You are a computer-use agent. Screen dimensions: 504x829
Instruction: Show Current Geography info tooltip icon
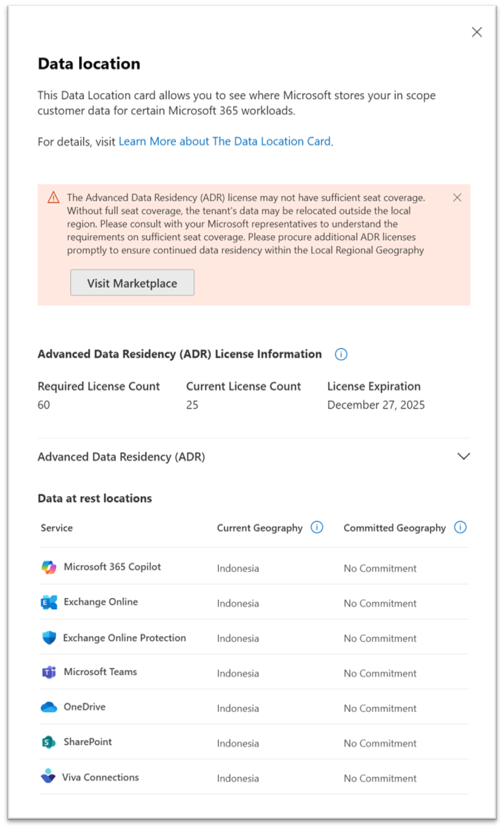[x=317, y=527]
